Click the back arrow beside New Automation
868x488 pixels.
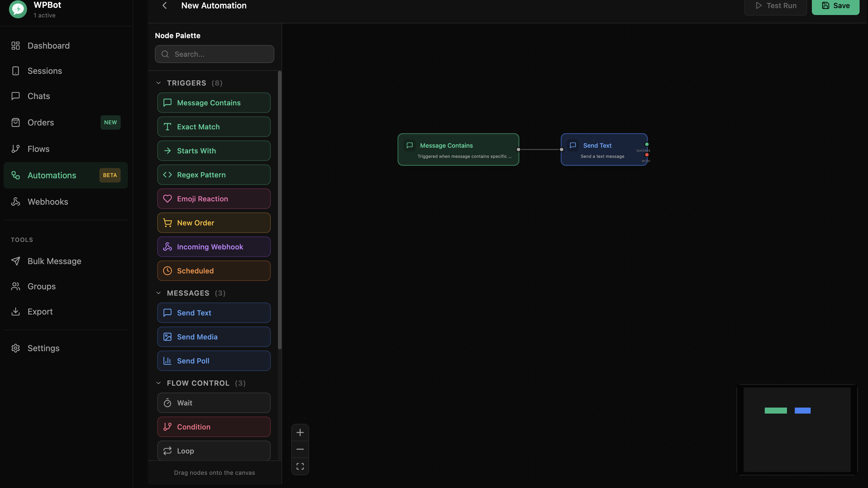(164, 5)
